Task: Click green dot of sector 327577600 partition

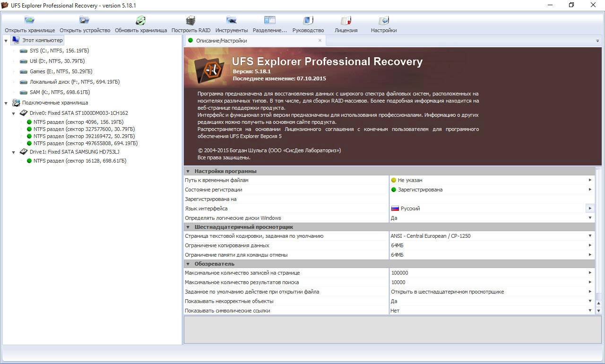Action: pyautogui.click(x=29, y=129)
